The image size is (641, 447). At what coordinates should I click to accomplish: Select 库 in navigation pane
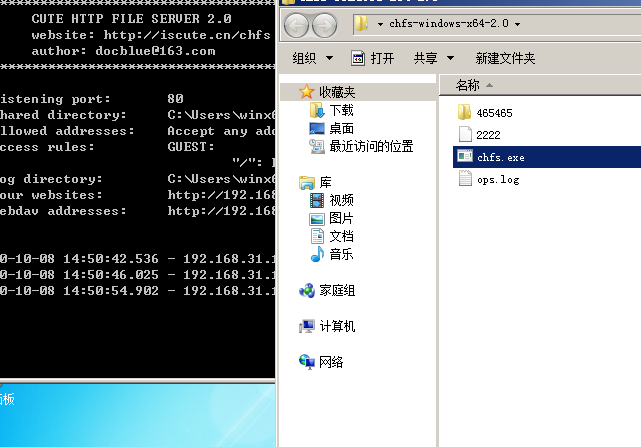coord(325,182)
